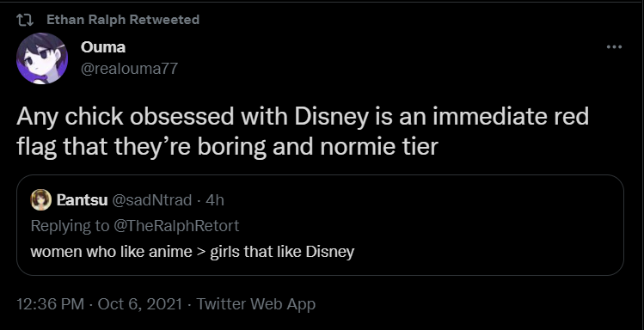Open the 'Ethan Ralph Retweeted' link
Viewport: 644px width, 330px height.
pos(123,20)
